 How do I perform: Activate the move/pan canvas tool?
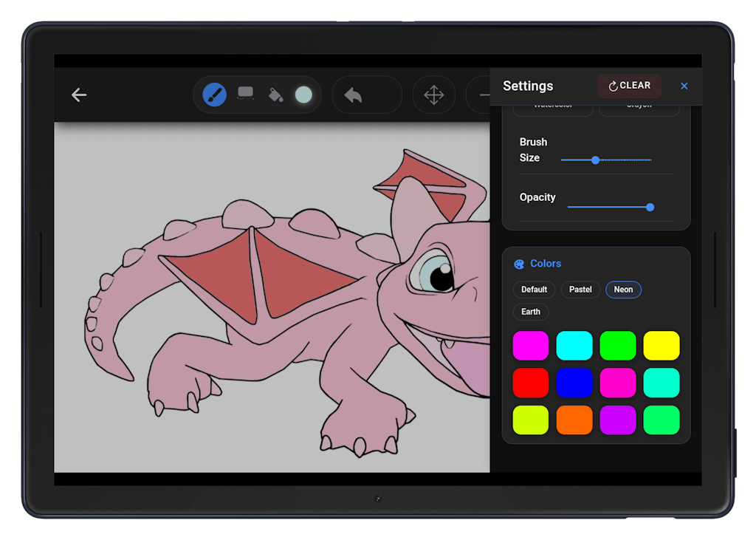(x=434, y=95)
